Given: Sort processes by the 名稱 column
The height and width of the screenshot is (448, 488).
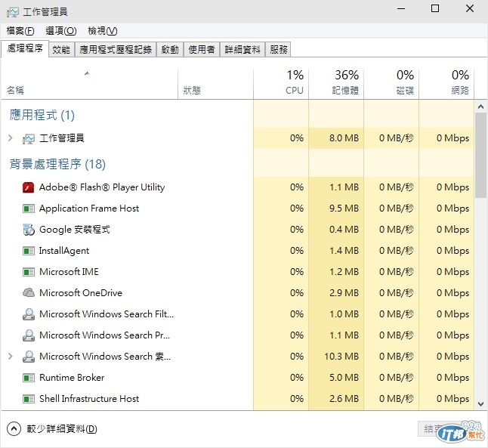Looking at the screenshot, I should 90,84.
